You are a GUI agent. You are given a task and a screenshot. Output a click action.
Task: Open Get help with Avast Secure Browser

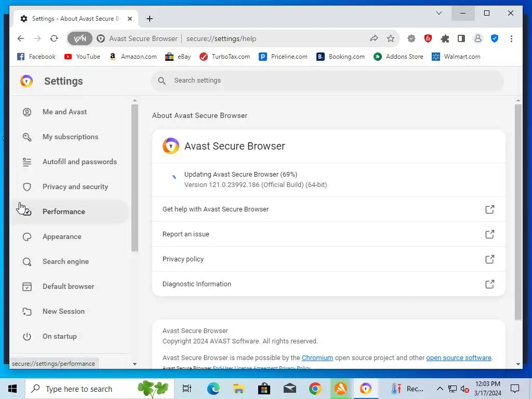point(328,209)
